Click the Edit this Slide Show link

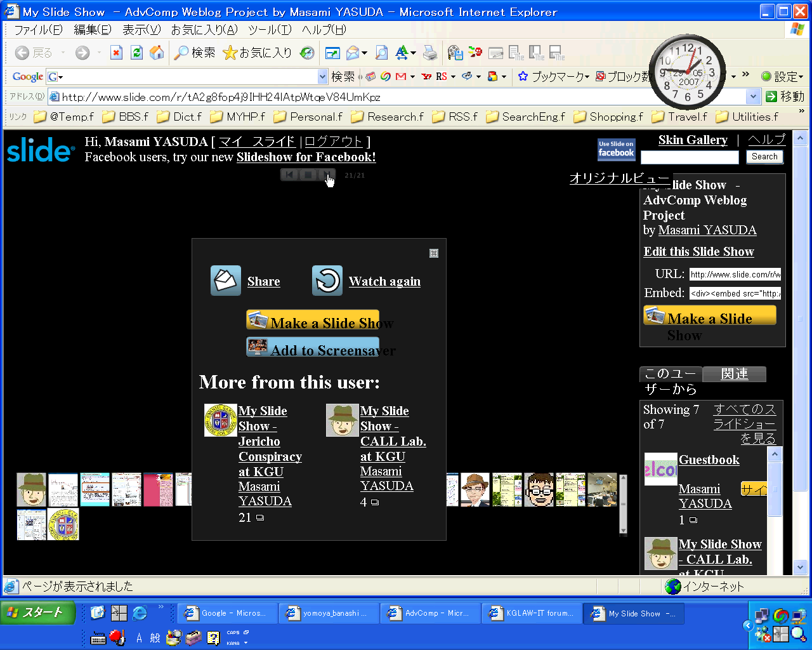pos(698,251)
